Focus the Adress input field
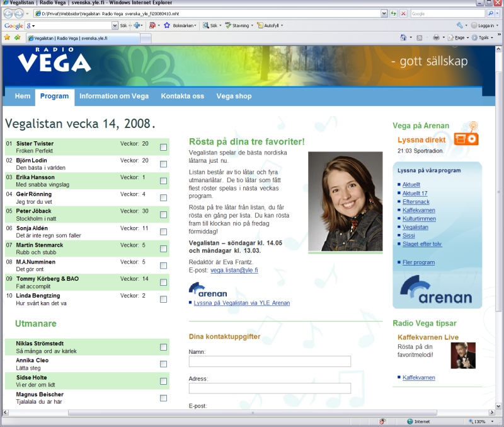 click(x=270, y=388)
